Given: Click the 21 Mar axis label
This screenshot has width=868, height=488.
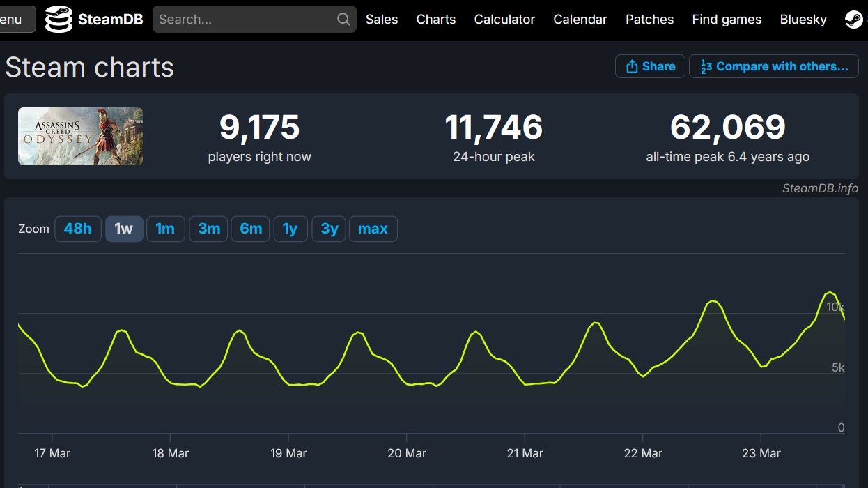Looking at the screenshot, I should pos(525,453).
